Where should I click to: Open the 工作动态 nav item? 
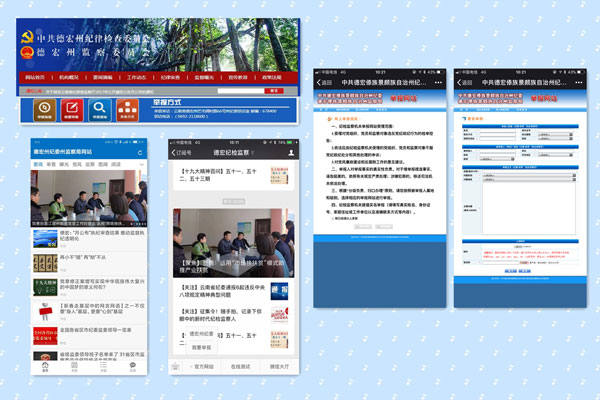click(137, 78)
